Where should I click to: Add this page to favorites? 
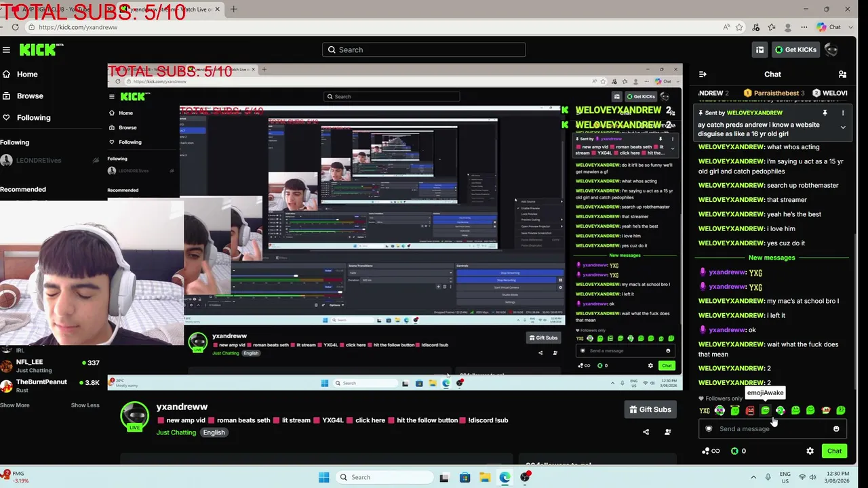tap(739, 27)
